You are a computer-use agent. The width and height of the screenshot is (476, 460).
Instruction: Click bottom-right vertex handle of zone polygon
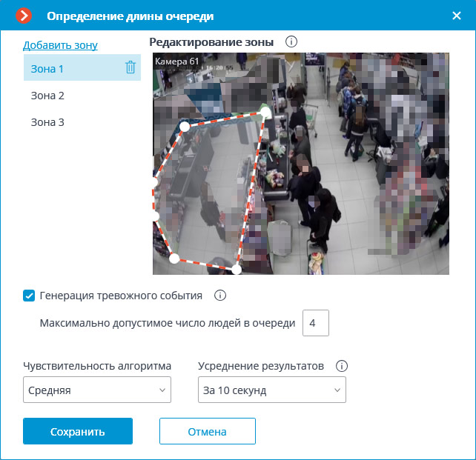[x=237, y=269]
